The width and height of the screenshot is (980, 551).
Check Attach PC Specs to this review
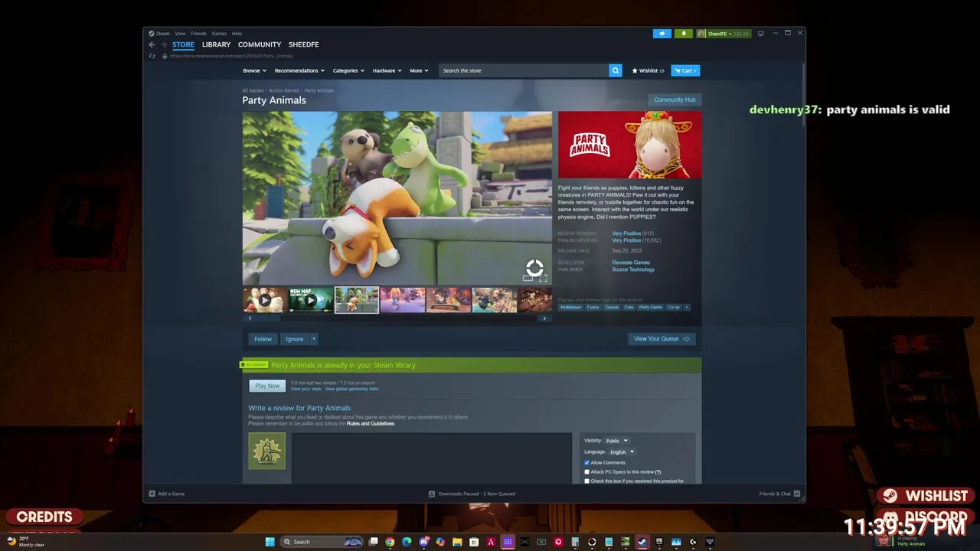pyautogui.click(x=587, y=471)
